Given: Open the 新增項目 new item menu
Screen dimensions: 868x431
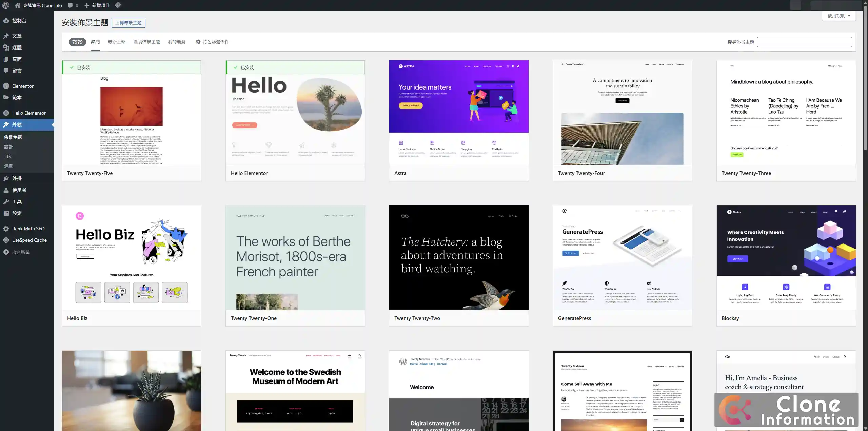Looking at the screenshot, I should pyautogui.click(x=97, y=5).
